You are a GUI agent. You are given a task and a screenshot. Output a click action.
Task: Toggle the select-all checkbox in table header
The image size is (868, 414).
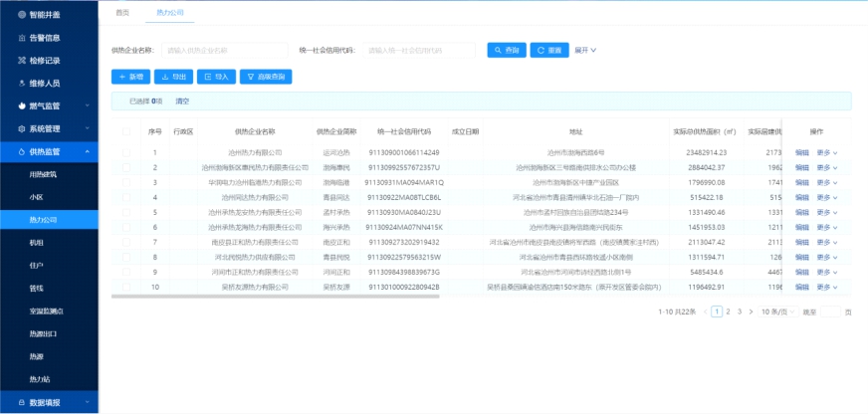(126, 131)
